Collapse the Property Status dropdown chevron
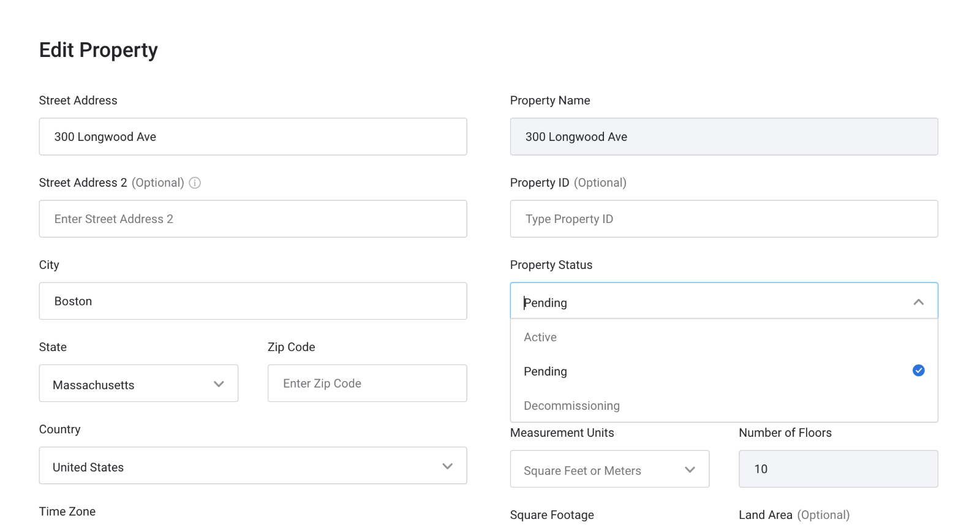Screen dimensions: 980x525 click(918, 302)
